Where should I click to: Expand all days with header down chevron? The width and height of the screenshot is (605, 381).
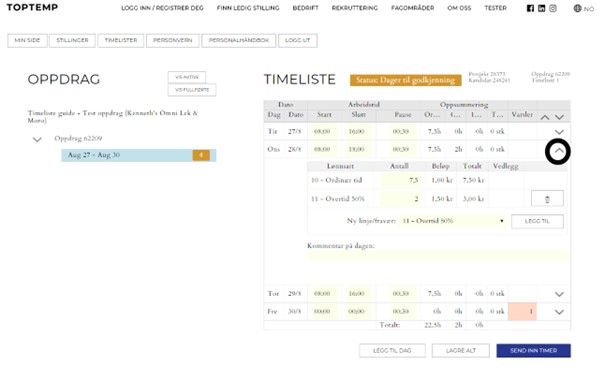pyautogui.click(x=559, y=117)
